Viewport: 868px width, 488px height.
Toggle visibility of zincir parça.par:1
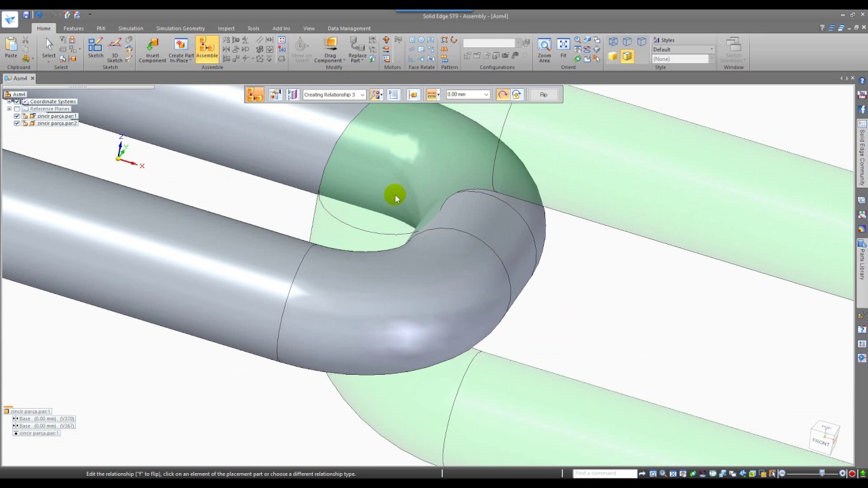pyautogui.click(x=17, y=116)
